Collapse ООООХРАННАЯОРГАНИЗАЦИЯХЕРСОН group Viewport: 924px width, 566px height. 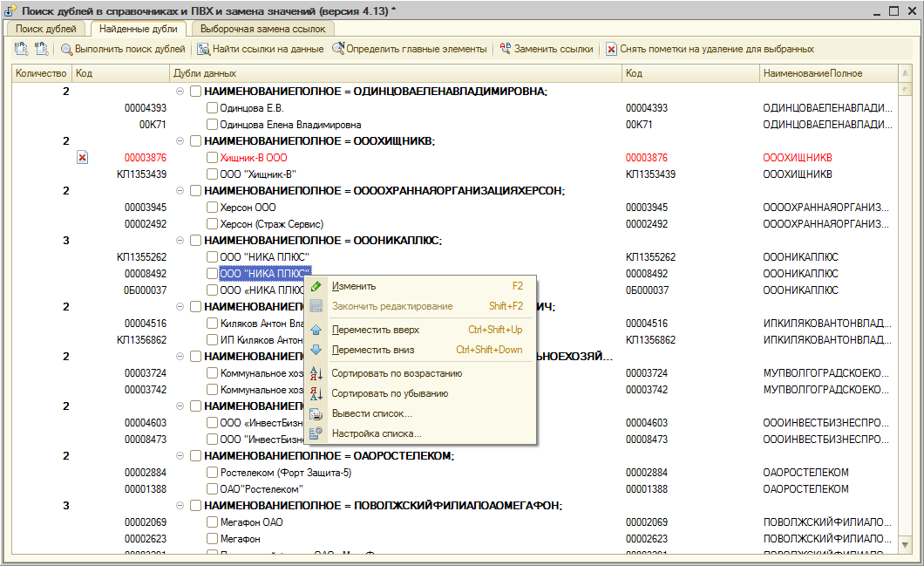(180, 190)
